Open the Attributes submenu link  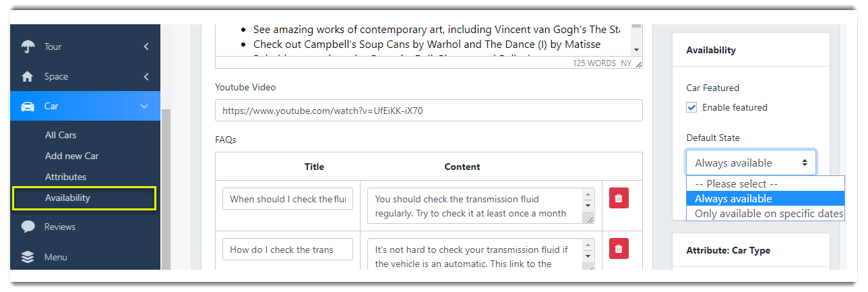pyautogui.click(x=65, y=177)
